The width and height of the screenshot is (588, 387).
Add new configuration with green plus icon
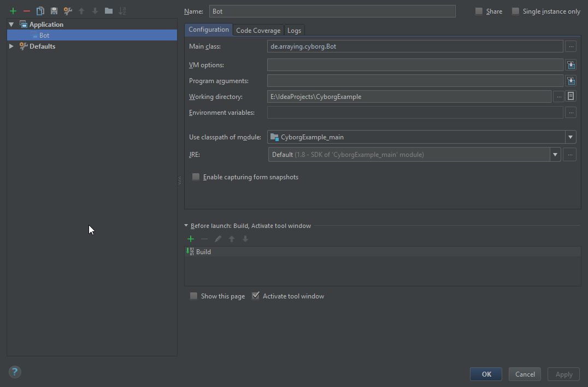pos(13,11)
